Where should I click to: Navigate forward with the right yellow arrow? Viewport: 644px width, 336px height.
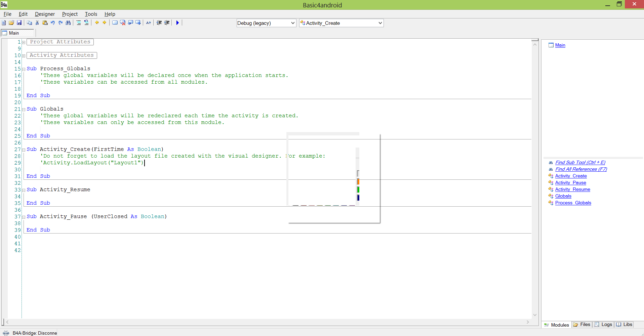point(105,23)
